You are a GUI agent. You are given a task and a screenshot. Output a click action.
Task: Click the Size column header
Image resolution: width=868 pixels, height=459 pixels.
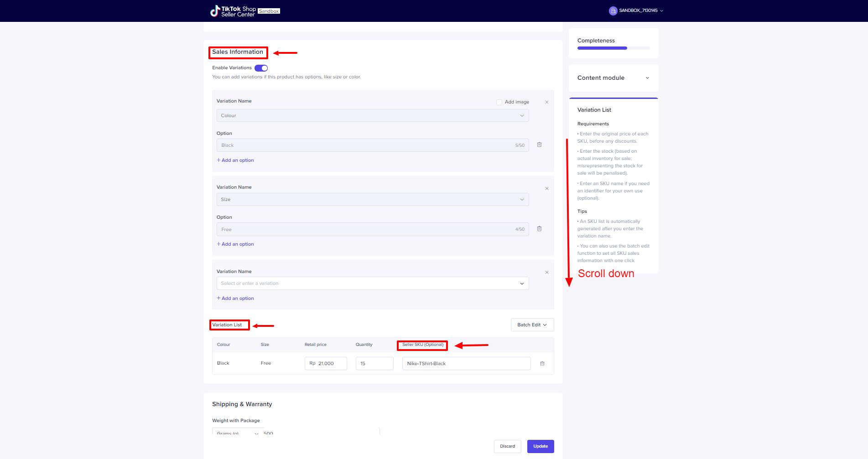265,345
